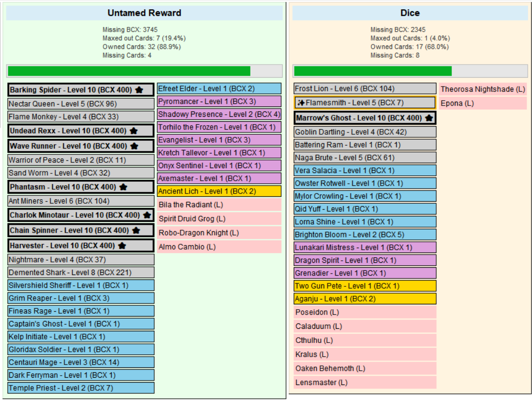Image resolution: width=532 pixels, height=406 pixels.
Task: Open Captain's Ghost - Level 1 card
Action: 81,324
